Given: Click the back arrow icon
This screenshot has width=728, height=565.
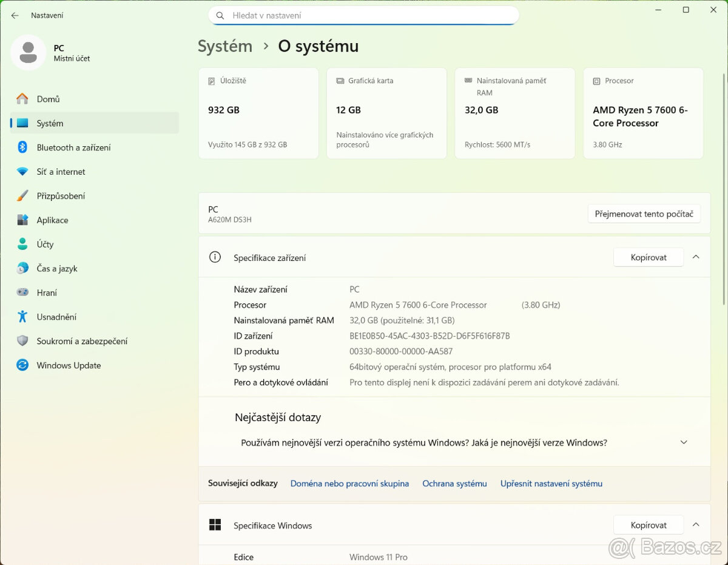Looking at the screenshot, I should click(15, 15).
